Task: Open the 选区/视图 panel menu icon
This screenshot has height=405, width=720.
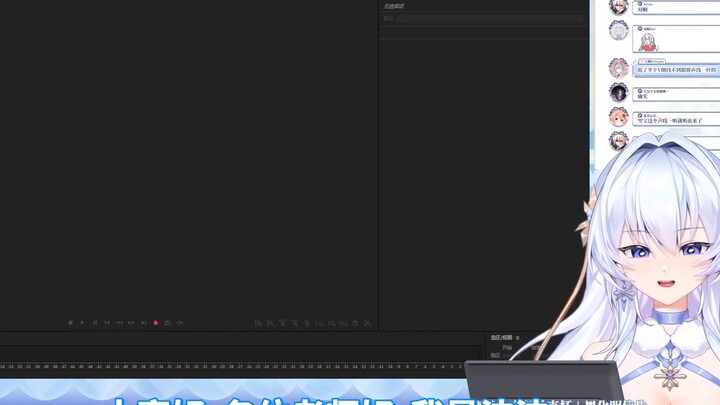Action: pos(518,338)
